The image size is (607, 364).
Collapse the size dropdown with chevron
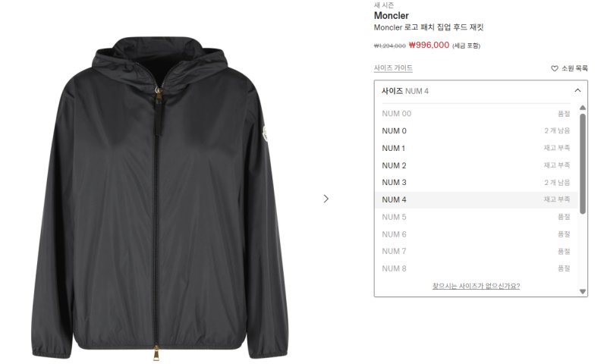click(577, 90)
